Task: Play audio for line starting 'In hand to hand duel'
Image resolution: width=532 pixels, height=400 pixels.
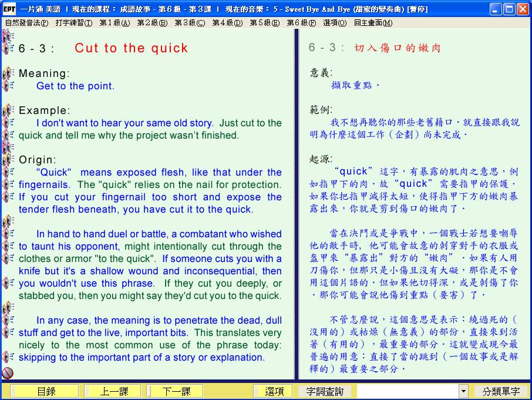Action: pos(8,234)
